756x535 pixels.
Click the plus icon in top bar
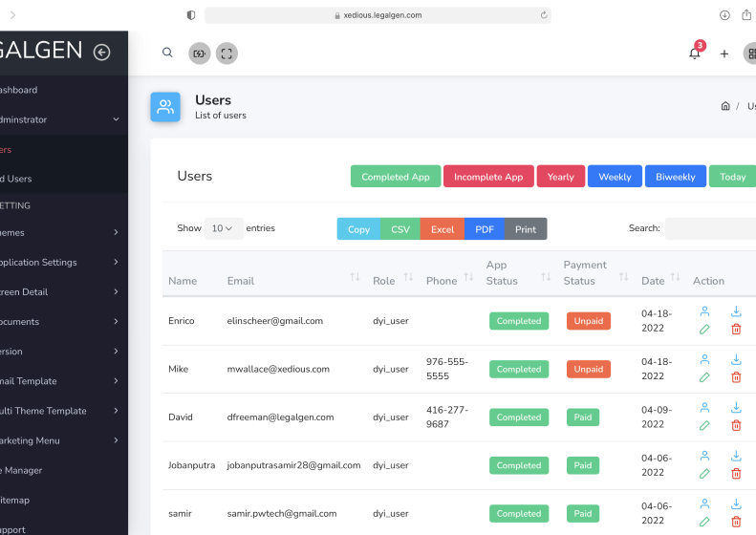click(724, 53)
